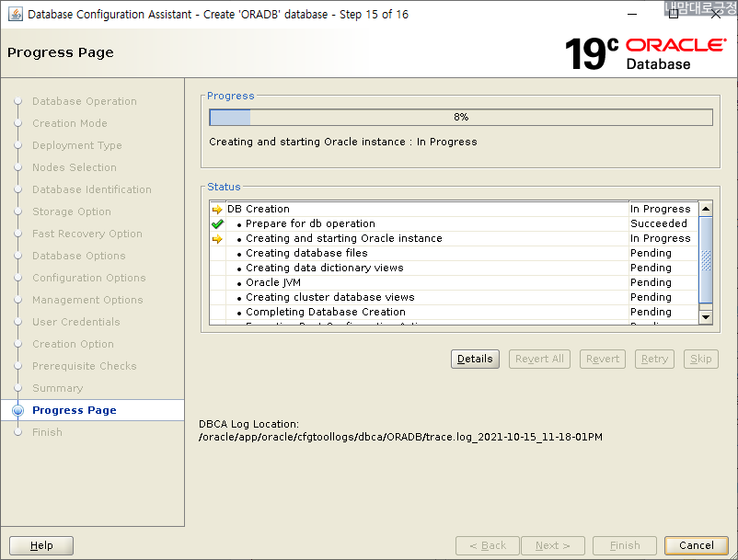Screen dimensions: 738x560
Task: Select the Management Options step
Action: pyautogui.click(x=87, y=300)
